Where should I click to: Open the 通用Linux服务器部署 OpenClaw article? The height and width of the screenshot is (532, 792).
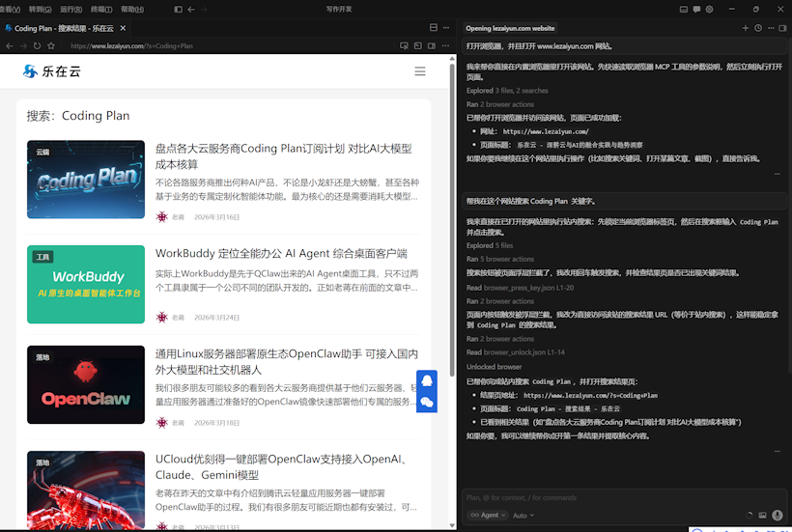pyautogui.click(x=287, y=362)
